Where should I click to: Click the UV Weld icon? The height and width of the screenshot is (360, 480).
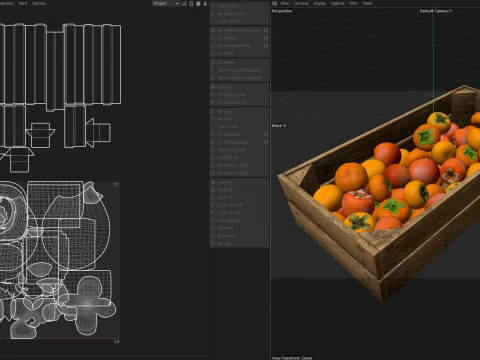[213, 53]
